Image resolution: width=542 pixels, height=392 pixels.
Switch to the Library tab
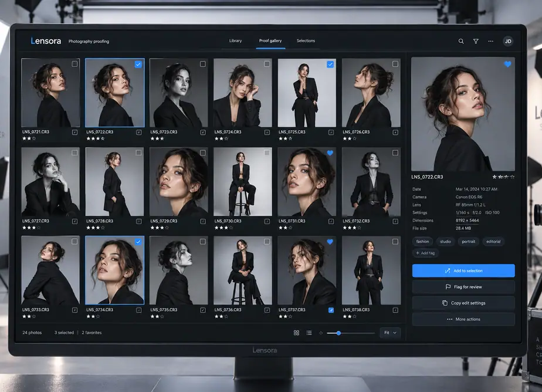tap(235, 41)
